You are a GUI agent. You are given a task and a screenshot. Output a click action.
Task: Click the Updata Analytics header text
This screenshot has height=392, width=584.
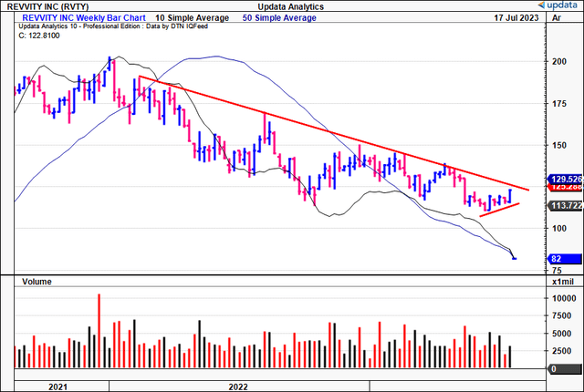pyautogui.click(x=290, y=6)
